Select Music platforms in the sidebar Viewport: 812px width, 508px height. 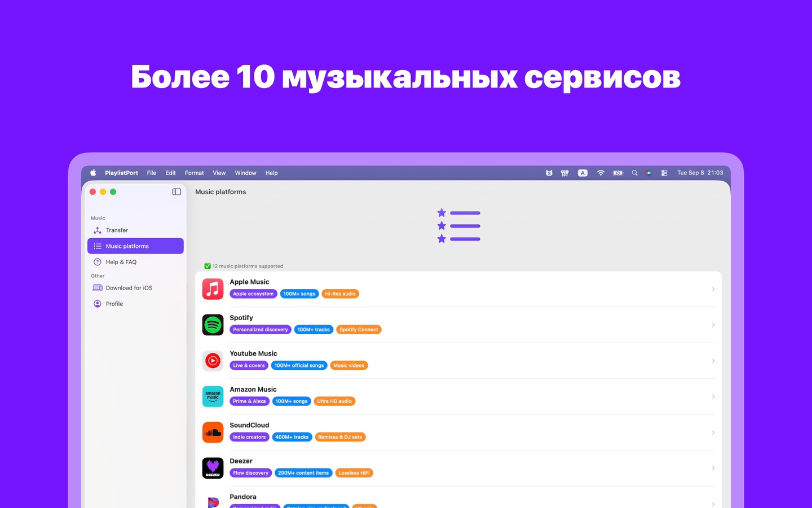click(135, 246)
